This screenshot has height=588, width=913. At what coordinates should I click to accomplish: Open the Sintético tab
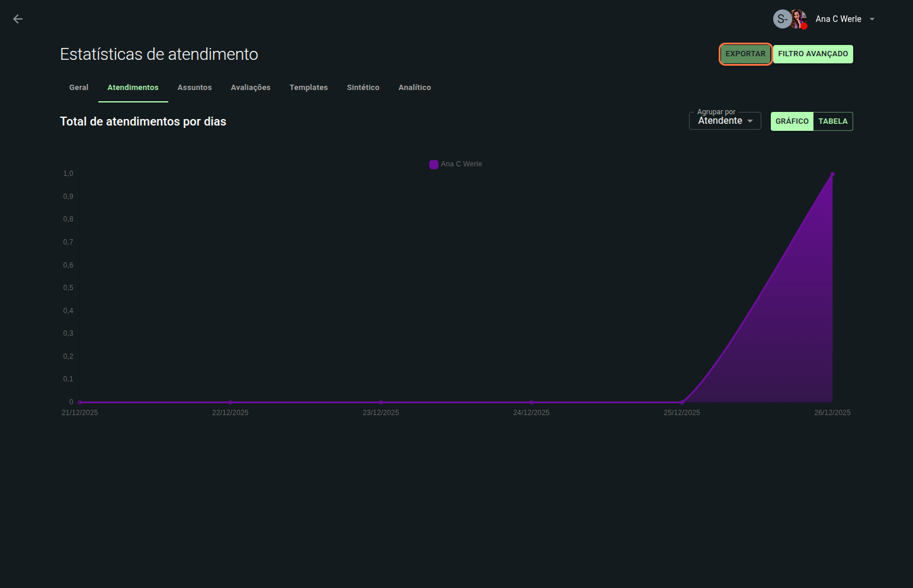click(x=363, y=88)
